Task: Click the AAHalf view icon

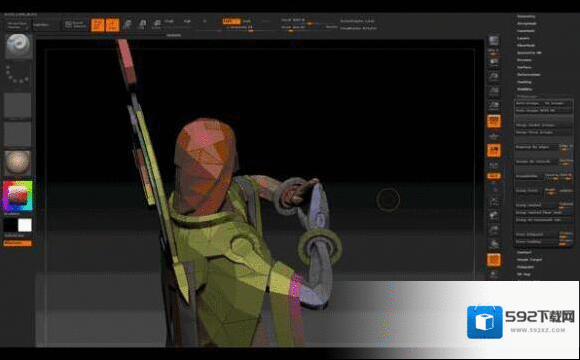Action: click(494, 106)
